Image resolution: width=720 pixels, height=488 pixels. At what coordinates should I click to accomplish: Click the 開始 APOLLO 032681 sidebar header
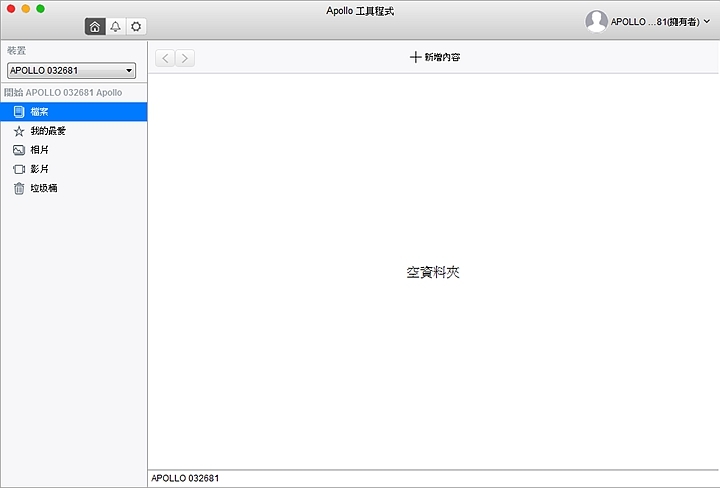[63, 92]
